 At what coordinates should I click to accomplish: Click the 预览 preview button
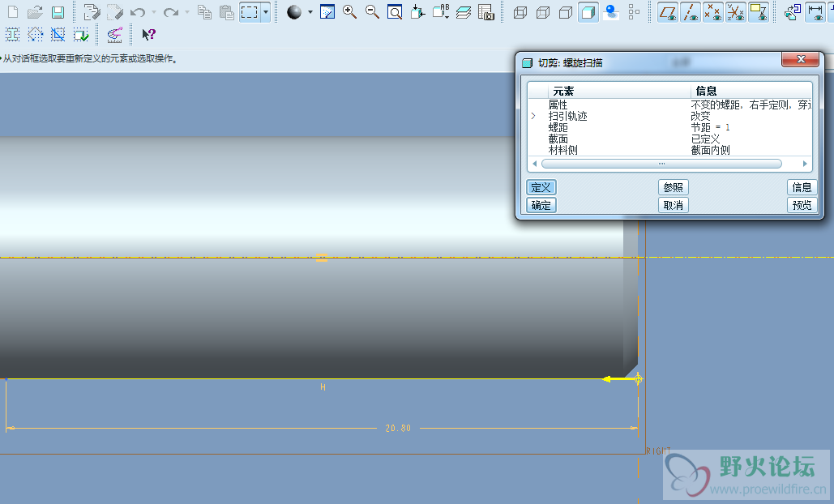click(x=802, y=205)
